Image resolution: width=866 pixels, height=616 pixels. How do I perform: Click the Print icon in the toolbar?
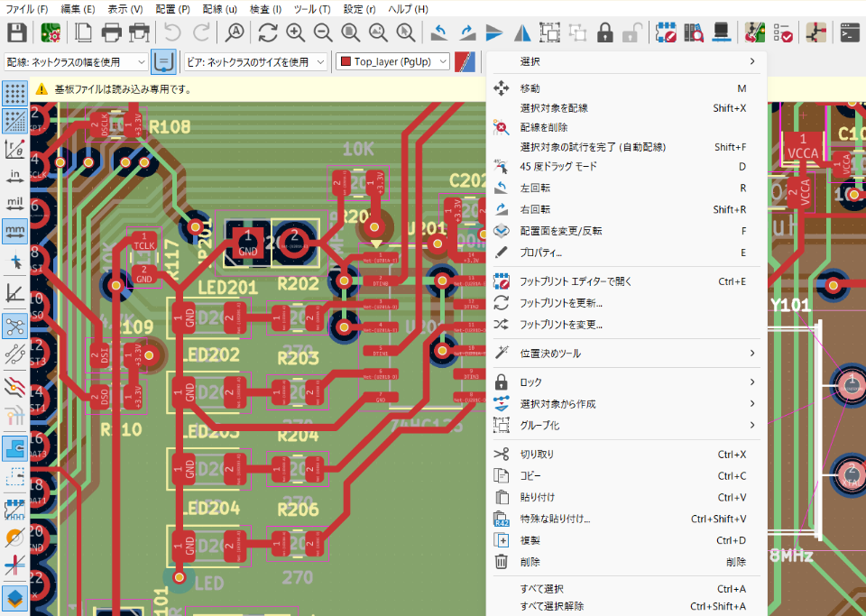(x=111, y=33)
